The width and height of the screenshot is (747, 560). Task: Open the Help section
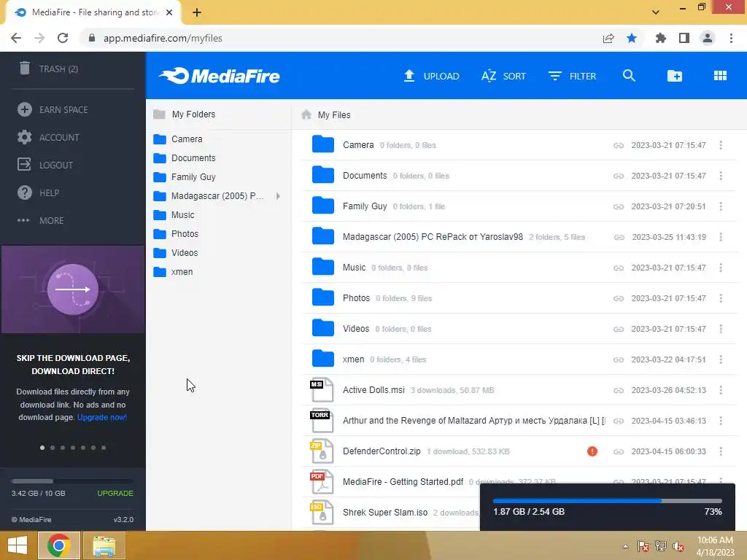[38, 192]
